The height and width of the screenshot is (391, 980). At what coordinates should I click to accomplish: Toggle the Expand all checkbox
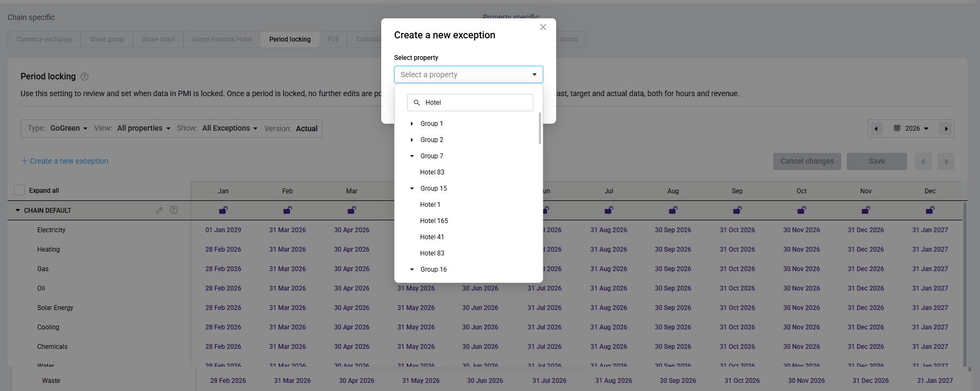click(x=19, y=190)
